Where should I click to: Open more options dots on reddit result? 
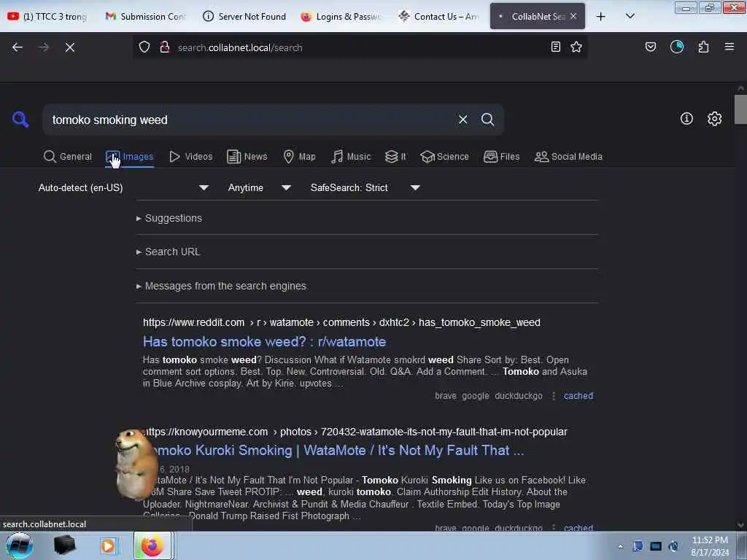[554, 396]
